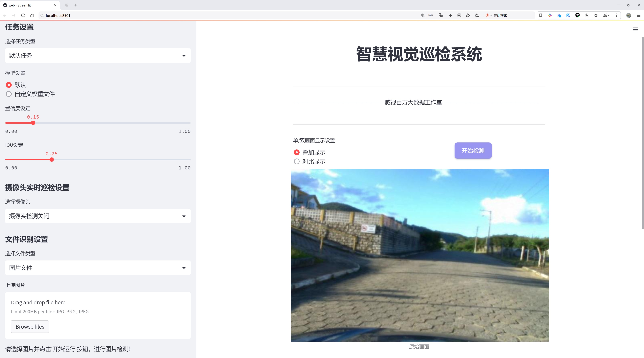The width and height of the screenshot is (644, 358).
Task: Select the 自定义权重文件 radio option
Action: 9,94
